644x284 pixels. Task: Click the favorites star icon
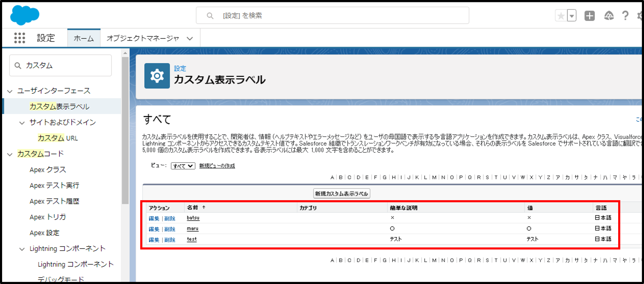click(x=561, y=16)
